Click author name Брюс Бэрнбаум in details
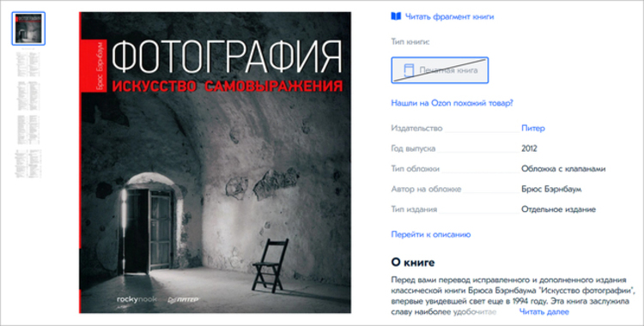 (x=551, y=190)
